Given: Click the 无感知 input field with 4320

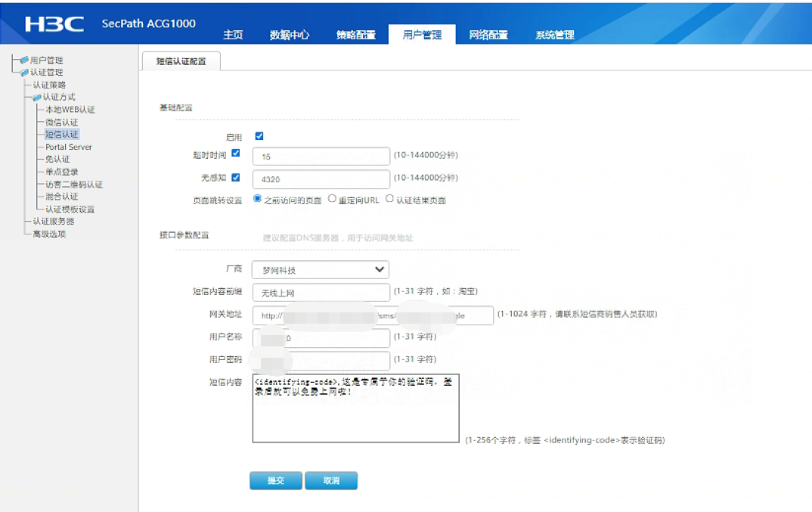Looking at the screenshot, I should (321, 178).
